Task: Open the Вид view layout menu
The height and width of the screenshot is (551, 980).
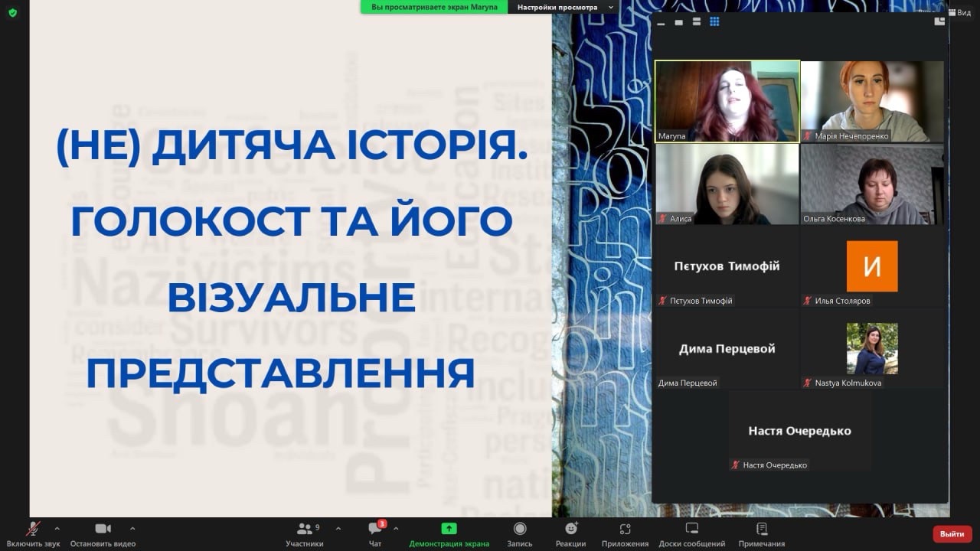Action: [x=959, y=12]
